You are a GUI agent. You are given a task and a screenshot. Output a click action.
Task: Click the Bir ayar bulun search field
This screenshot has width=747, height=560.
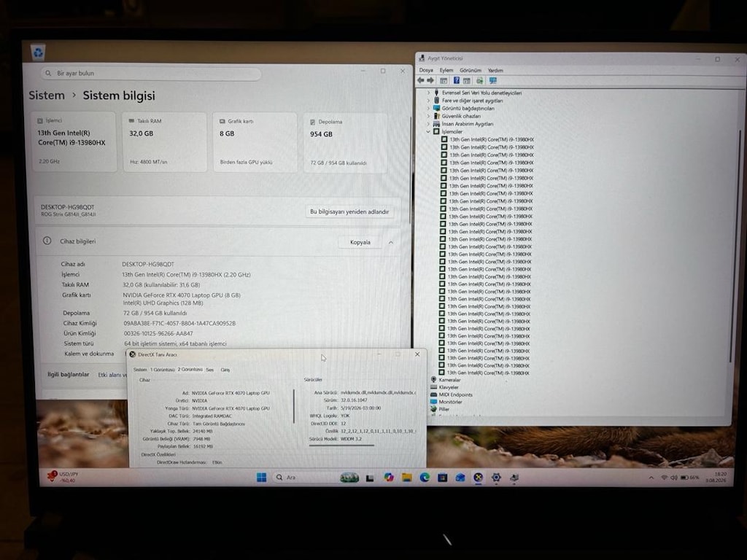pos(152,74)
